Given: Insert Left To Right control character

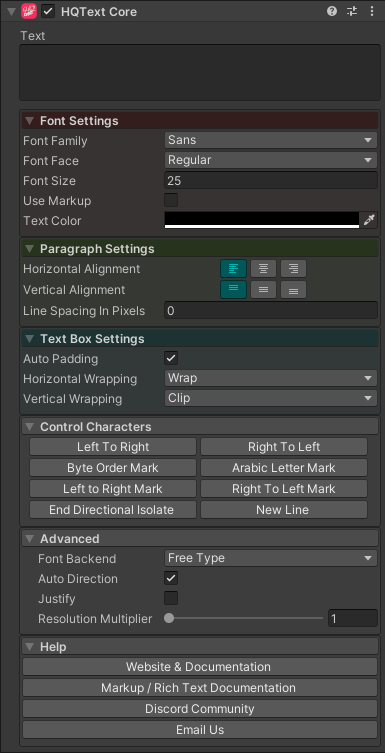Looking at the screenshot, I should click(113, 447).
